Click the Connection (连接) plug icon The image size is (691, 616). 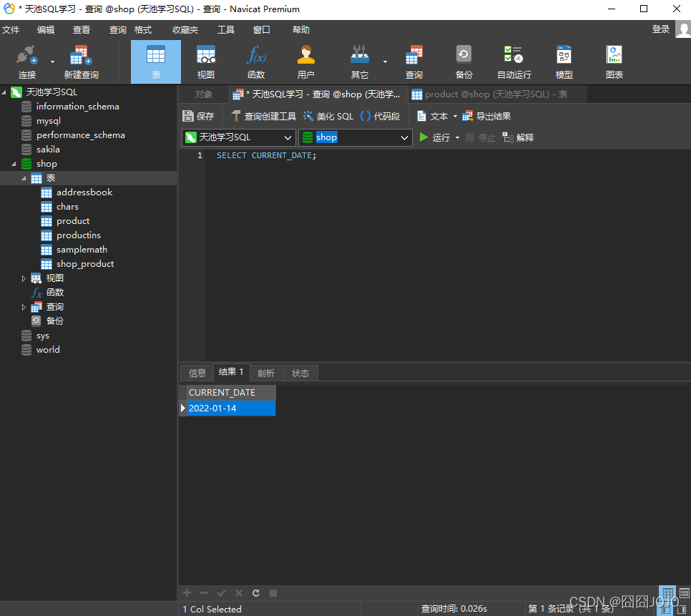point(27,56)
